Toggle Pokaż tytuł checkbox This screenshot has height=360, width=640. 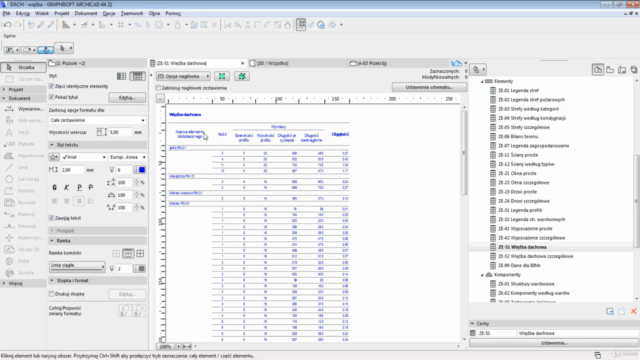(x=51, y=98)
